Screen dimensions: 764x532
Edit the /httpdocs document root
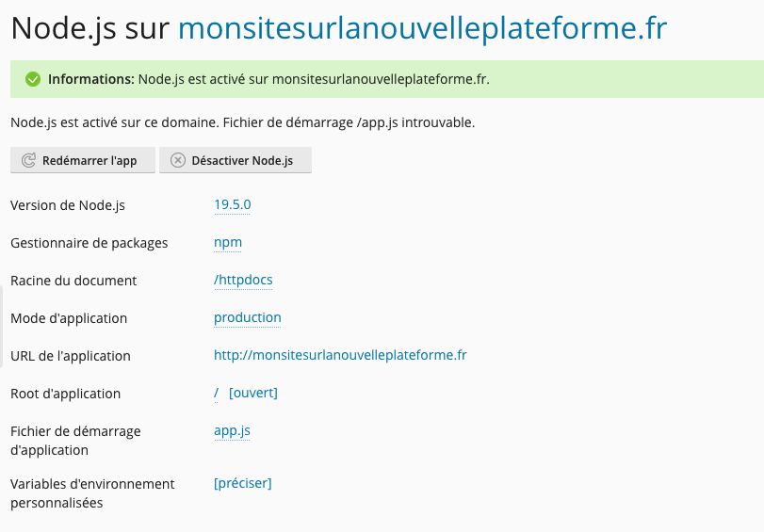(x=243, y=281)
